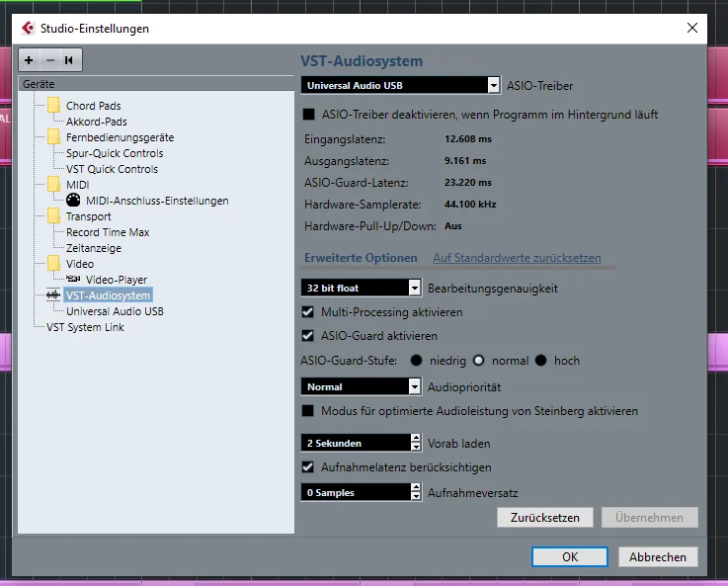Screen dimensions: 728x586
Task: Select Record Time Max tree entry
Action: (x=108, y=231)
